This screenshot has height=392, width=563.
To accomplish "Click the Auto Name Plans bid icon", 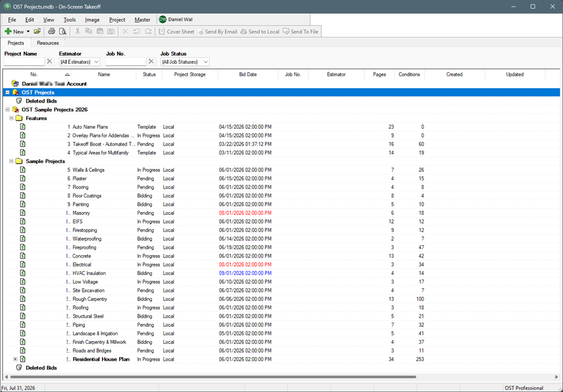I will click(x=23, y=127).
